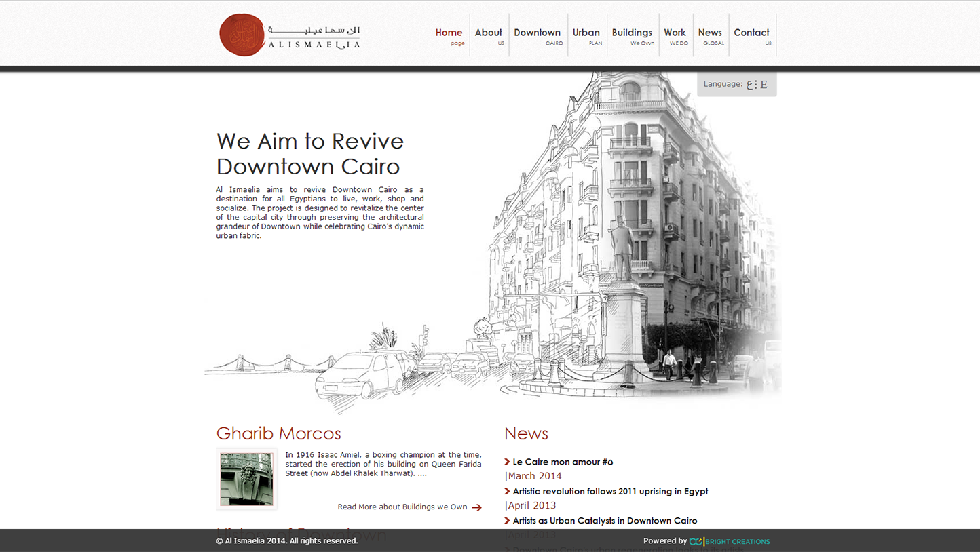Switch language to English (E)
980x552 pixels.
tap(764, 85)
